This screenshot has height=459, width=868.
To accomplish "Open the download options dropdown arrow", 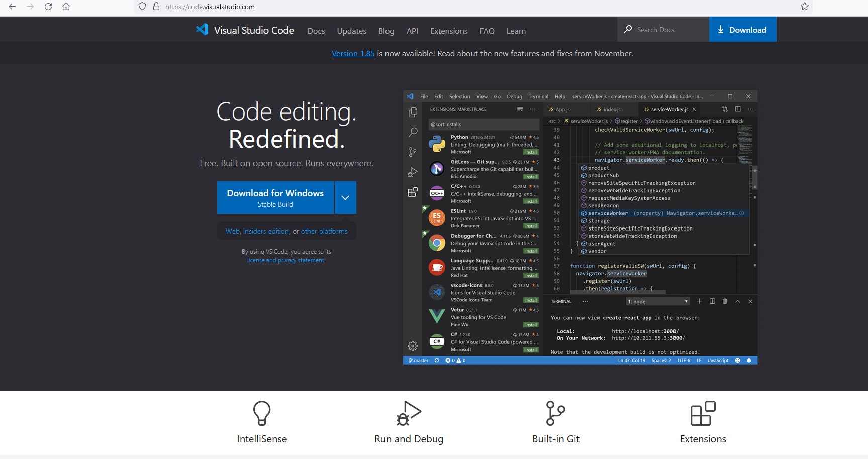I will point(345,197).
